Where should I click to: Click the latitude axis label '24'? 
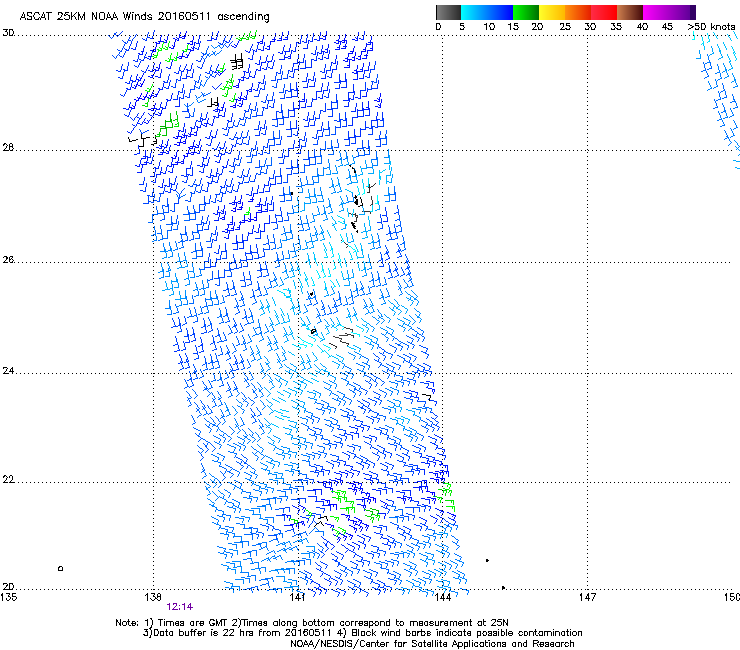pyautogui.click(x=8, y=371)
